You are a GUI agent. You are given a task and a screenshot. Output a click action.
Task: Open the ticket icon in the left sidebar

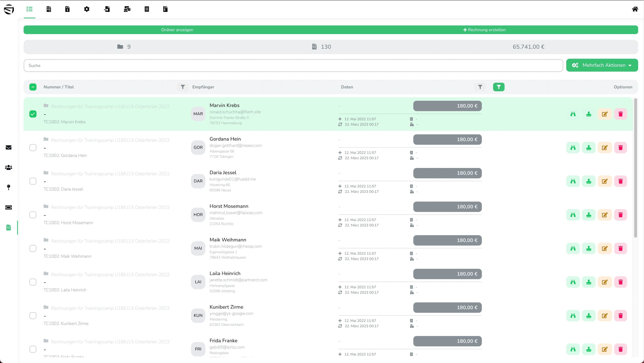[9, 207]
